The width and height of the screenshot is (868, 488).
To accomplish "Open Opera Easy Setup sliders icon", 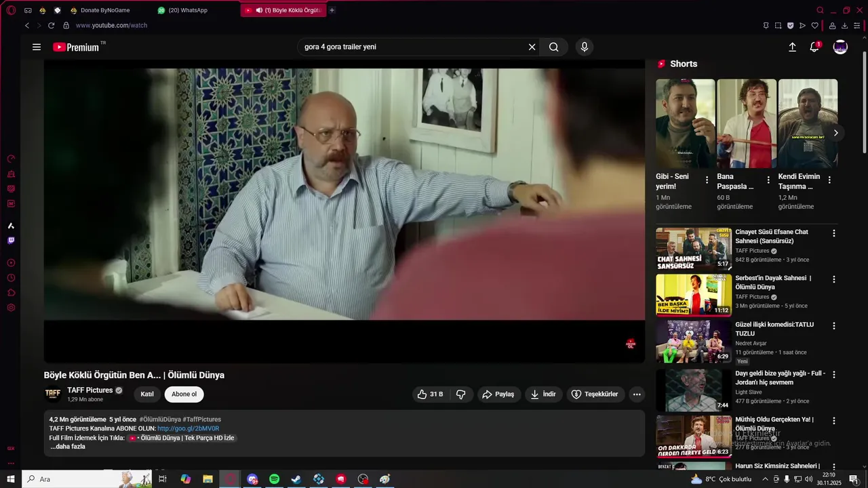I will pos(856,26).
